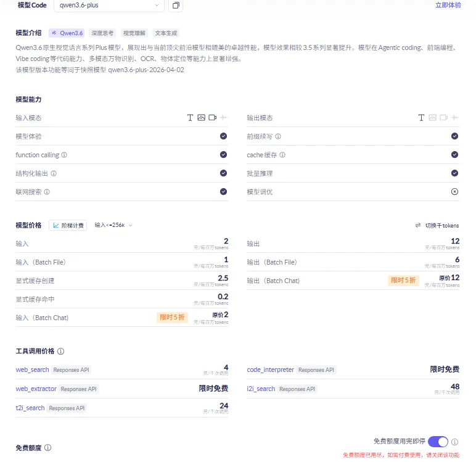Show info for 免费额度
Viewport: 476px width, 462px height.
click(x=48, y=448)
